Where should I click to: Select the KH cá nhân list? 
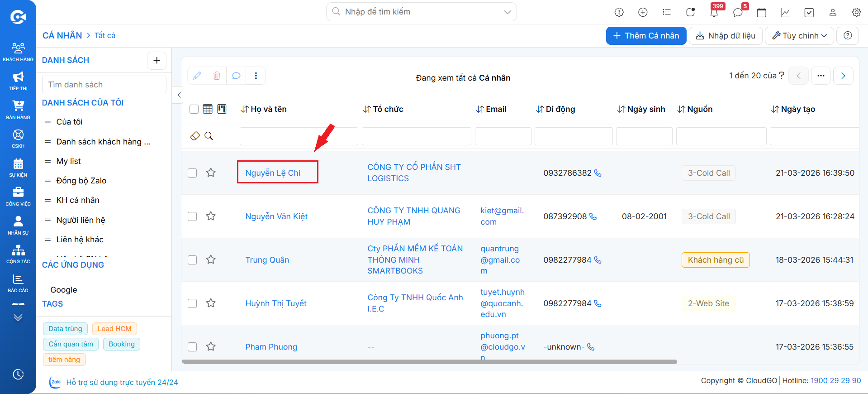pos(78,200)
